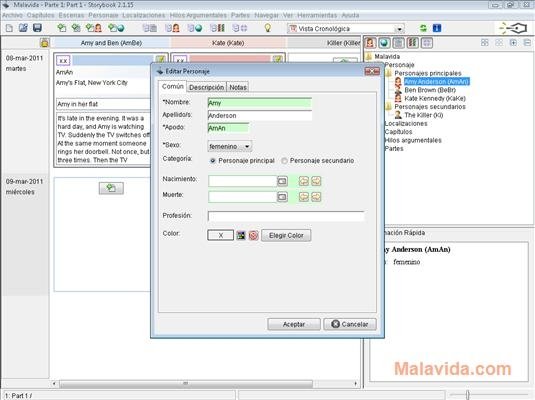Screen dimensions: 535x400
Task: Click the Profesión input field
Action: point(286,216)
